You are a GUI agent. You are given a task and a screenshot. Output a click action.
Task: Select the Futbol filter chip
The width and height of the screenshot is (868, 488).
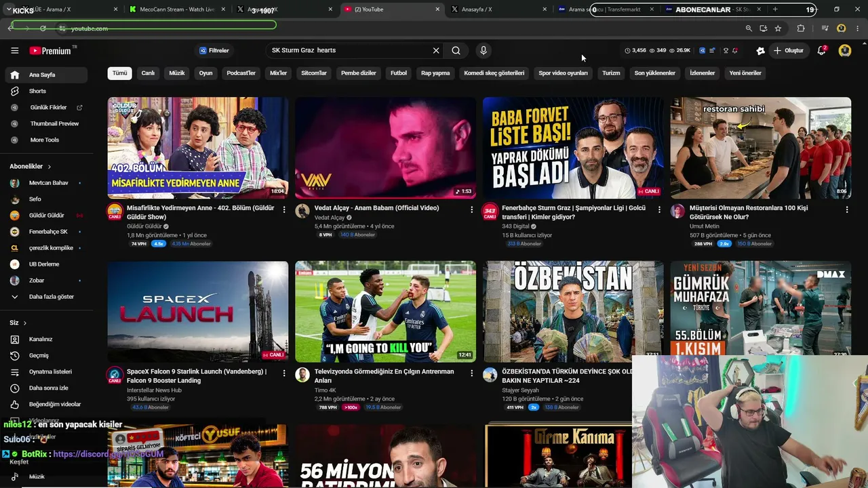[x=399, y=73]
